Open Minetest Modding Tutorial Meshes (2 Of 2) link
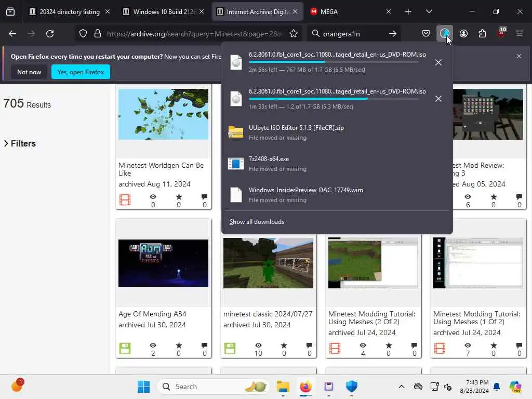 pos(372,318)
